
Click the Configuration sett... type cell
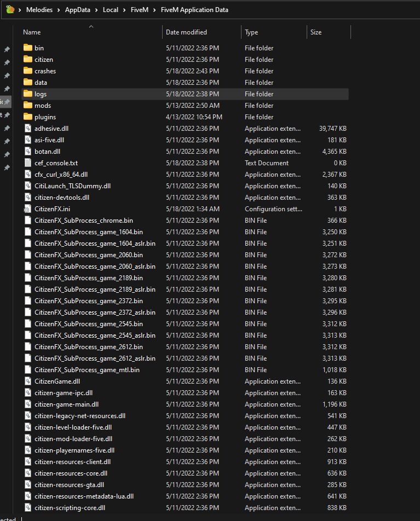(274, 209)
